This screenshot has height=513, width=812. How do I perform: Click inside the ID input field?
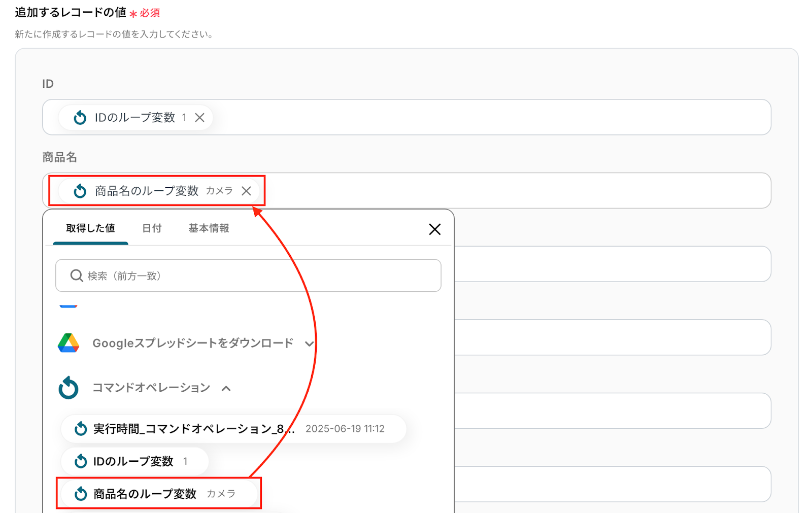coord(407,117)
